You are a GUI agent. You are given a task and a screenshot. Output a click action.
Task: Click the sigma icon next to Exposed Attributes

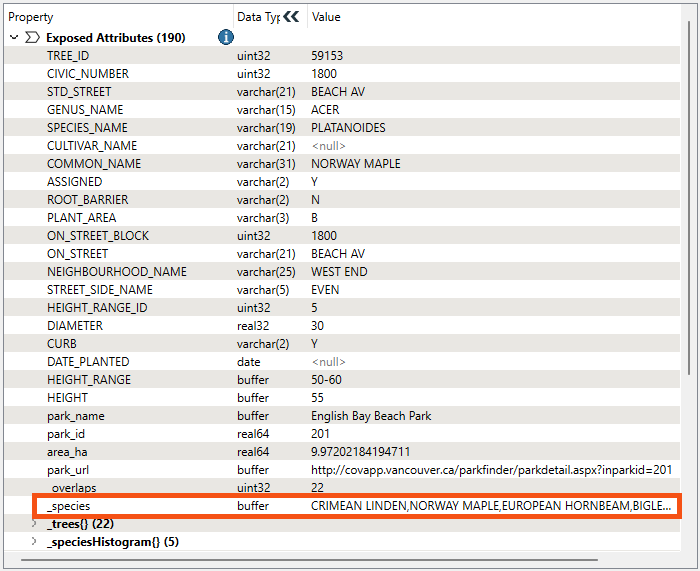pyautogui.click(x=31, y=37)
